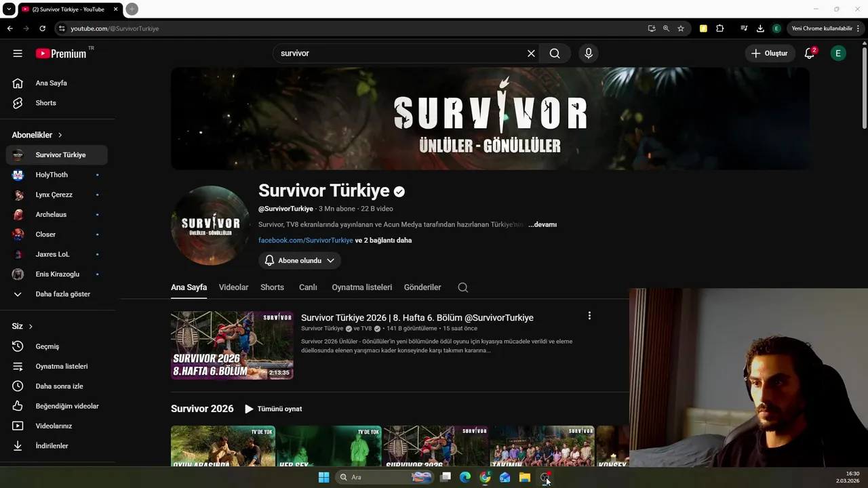Viewport: 868px width, 488px height.
Task: Open File Explorer from the taskbar
Action: pos(525,477)
